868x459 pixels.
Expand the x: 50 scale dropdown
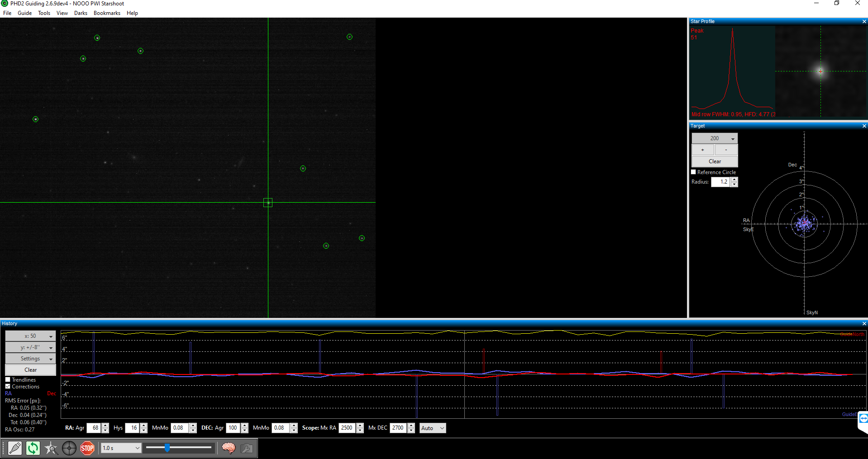pos(30,336)
